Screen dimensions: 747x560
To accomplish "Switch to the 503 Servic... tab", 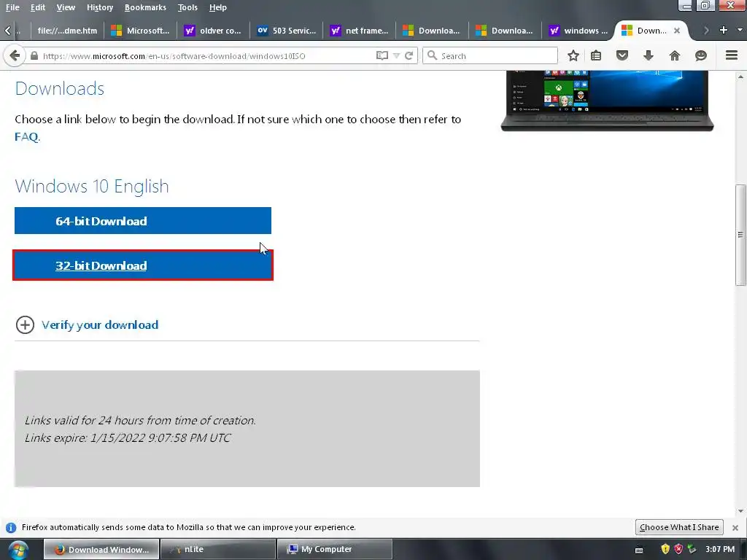I will tap(286, 31).
